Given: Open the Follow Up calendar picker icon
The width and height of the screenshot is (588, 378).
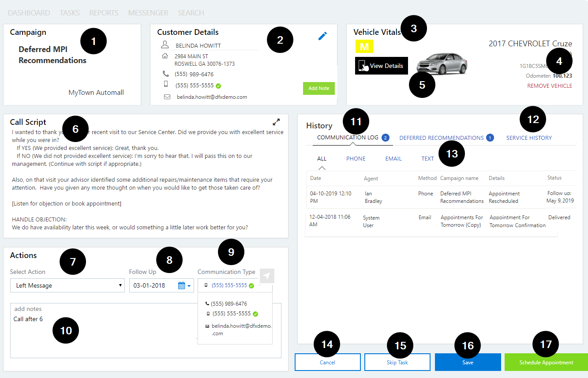Looking at the screenshot, I should (181, 285).
